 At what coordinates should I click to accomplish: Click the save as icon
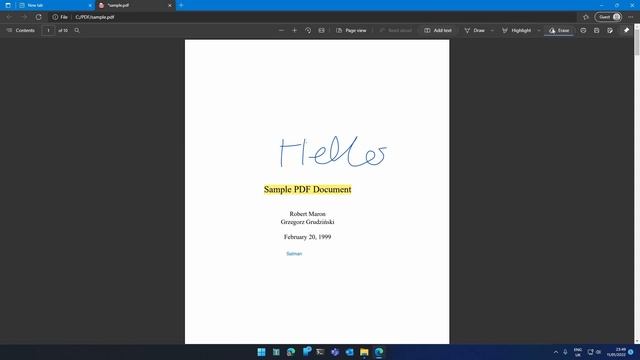tap(610, 30)
